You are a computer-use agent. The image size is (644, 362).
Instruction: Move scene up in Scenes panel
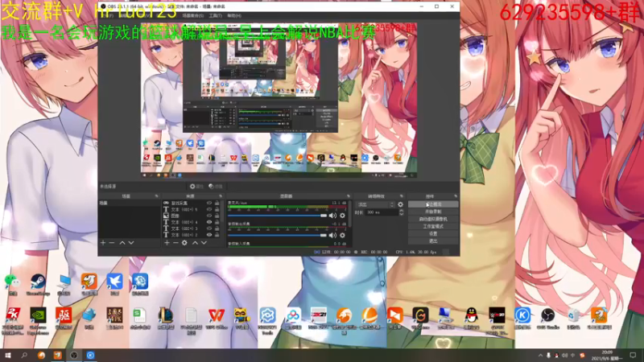point(122,243)
